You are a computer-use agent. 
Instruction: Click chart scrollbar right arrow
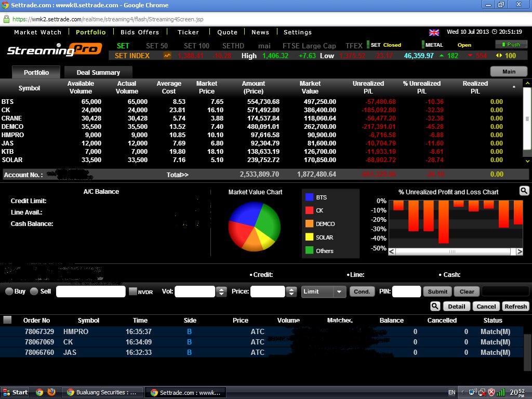[519, 251]
